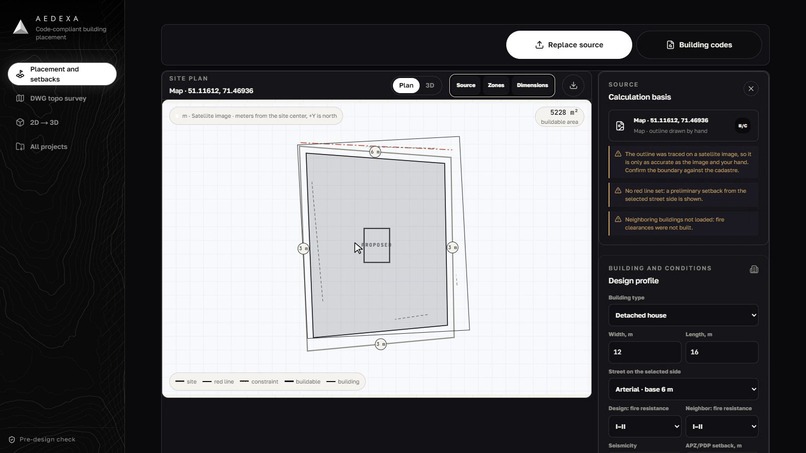This screenshot has width=806, height=453.
Task: Click the Length, m input field
Action: [722, 352]
